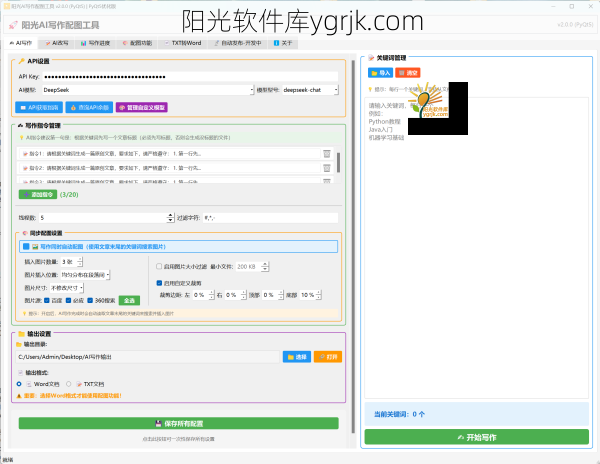Screen dimensions: 600x464
Task: Increase the 右 crop margin value
Action: tap(244, 293)
